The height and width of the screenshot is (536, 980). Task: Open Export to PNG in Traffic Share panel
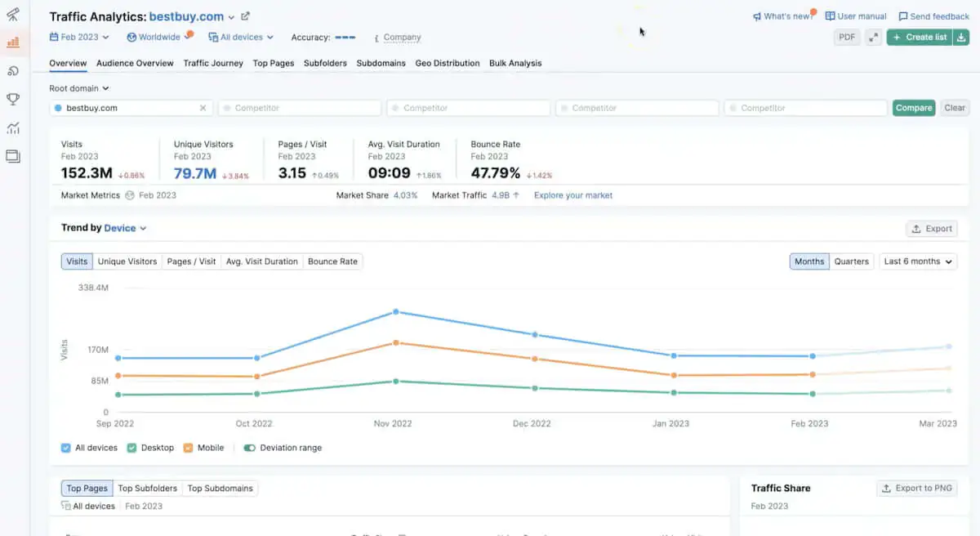916,488
